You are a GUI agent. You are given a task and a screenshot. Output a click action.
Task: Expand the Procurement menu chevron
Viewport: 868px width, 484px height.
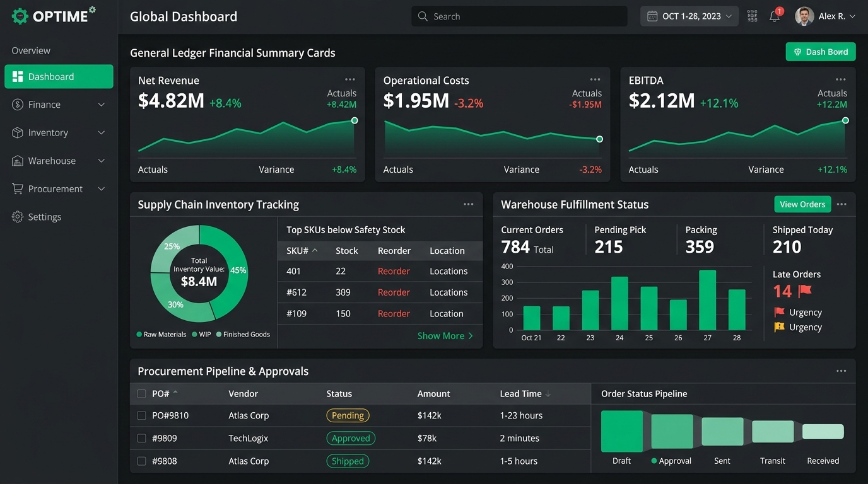click(x=102, y=189)
